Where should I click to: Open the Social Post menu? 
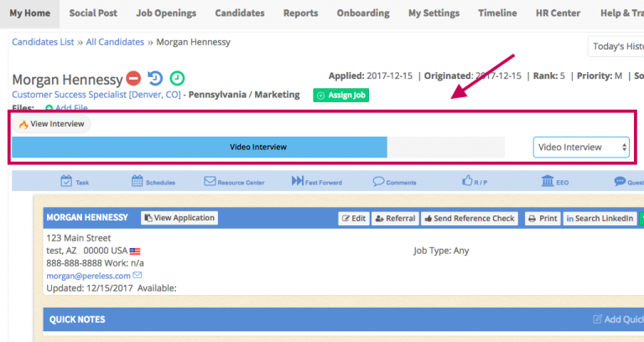[x=93, y=13]
